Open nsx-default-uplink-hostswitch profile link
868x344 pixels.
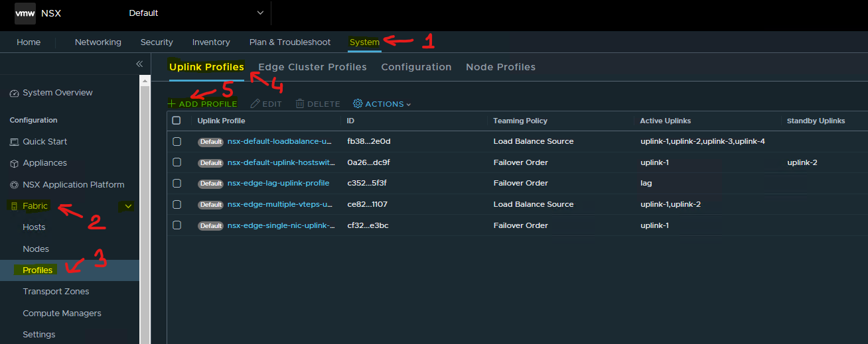click(x=281, y=162)
